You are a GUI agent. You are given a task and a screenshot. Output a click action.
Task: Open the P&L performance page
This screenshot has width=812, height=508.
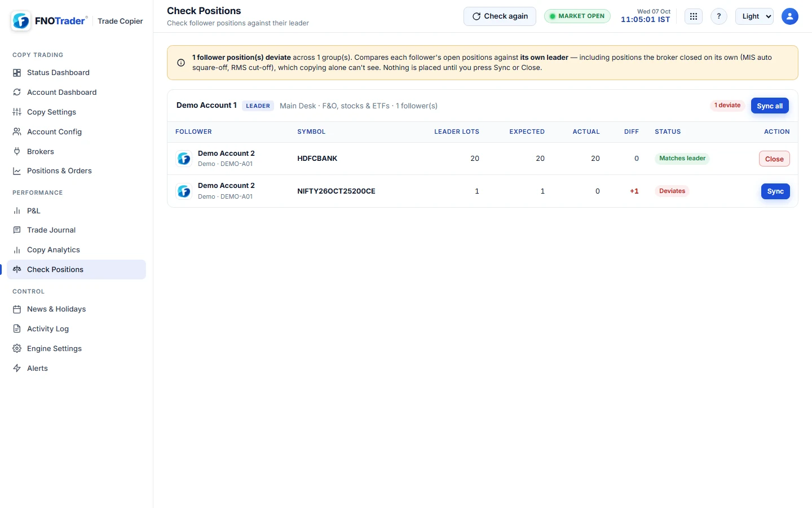76,211
